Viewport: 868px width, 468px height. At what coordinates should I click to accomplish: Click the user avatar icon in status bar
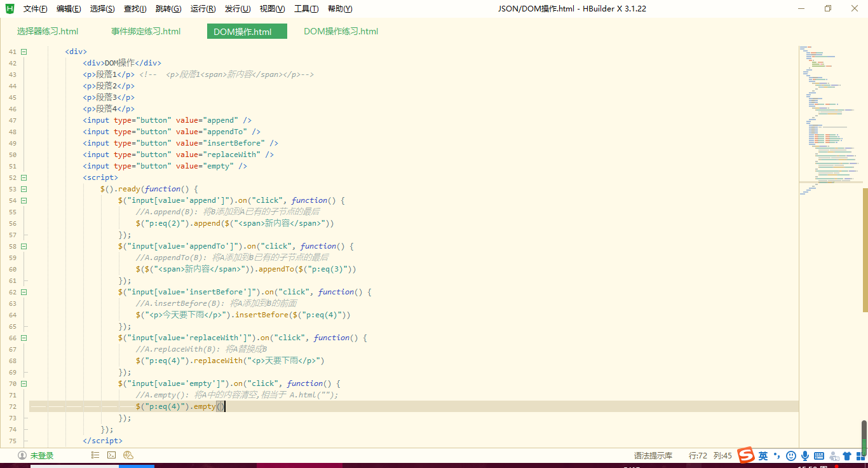click(x=22, y=455)
